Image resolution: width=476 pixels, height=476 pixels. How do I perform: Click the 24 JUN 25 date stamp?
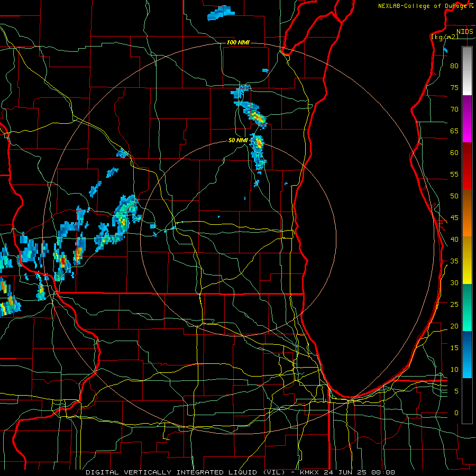point(345,472)
